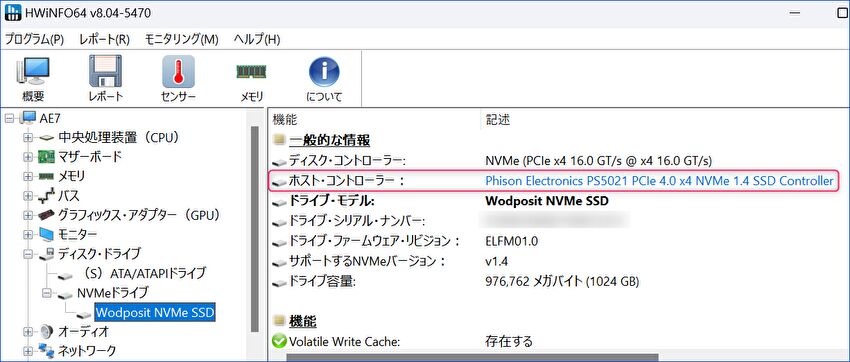Open the レポート(R) menu
The height and width of the screenshot is (362, 850).
[104, 40]
